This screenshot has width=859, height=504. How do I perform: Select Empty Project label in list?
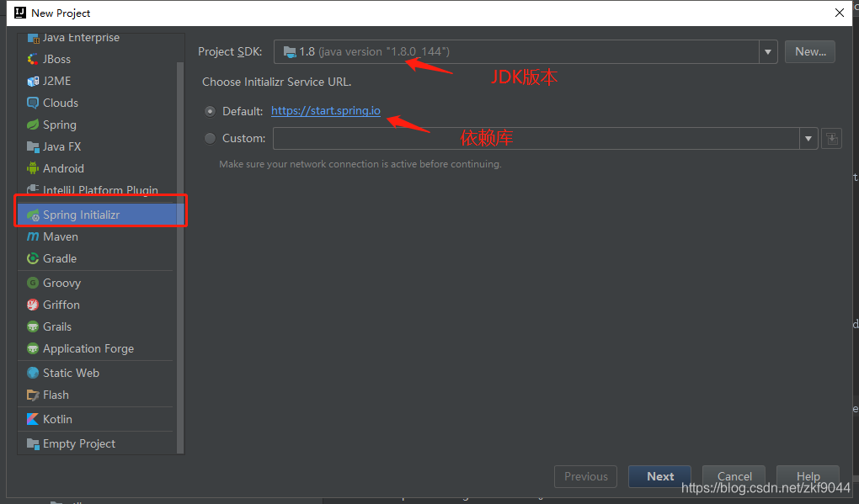tap(79, 443)
